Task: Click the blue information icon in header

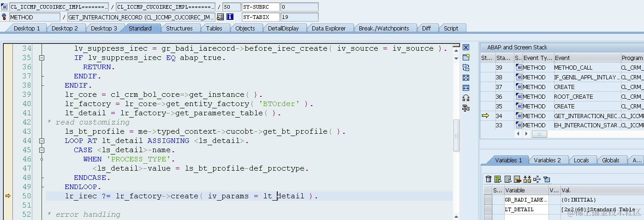Action: pos(230,17)
